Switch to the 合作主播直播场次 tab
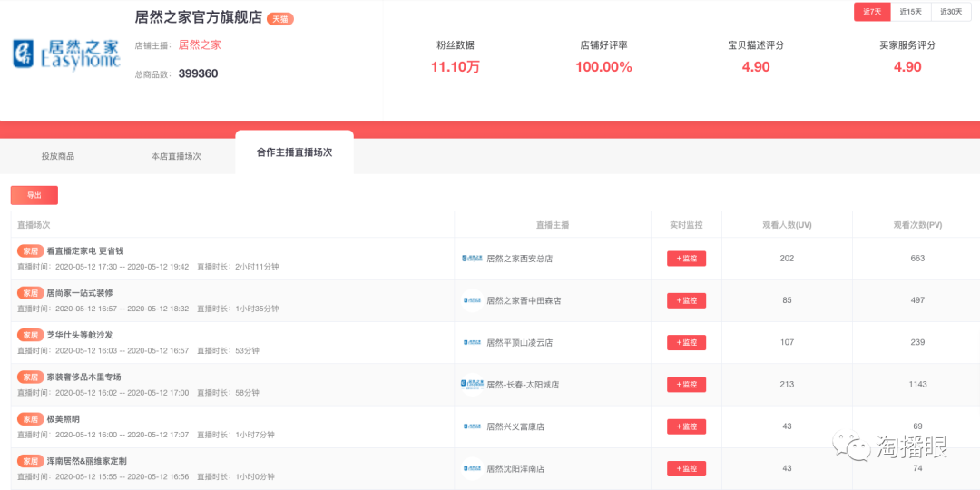Screen dimensions: 980x490 (x=294, y=152)
